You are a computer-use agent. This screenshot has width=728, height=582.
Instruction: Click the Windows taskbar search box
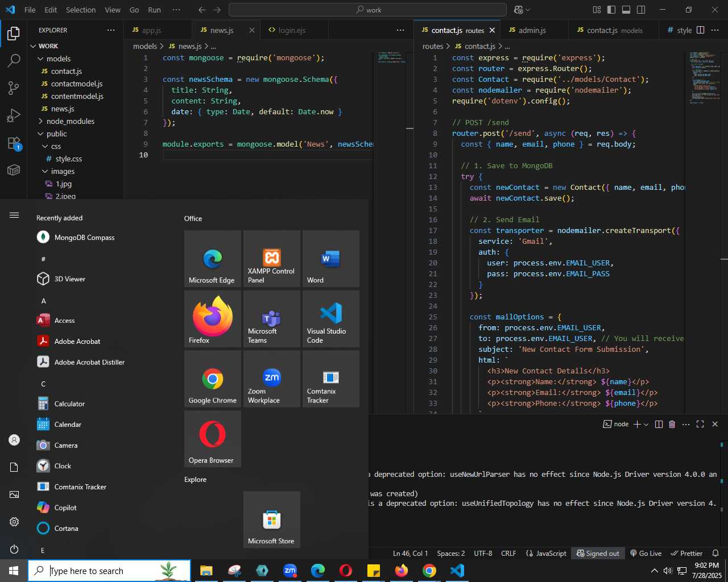[109, 571]
